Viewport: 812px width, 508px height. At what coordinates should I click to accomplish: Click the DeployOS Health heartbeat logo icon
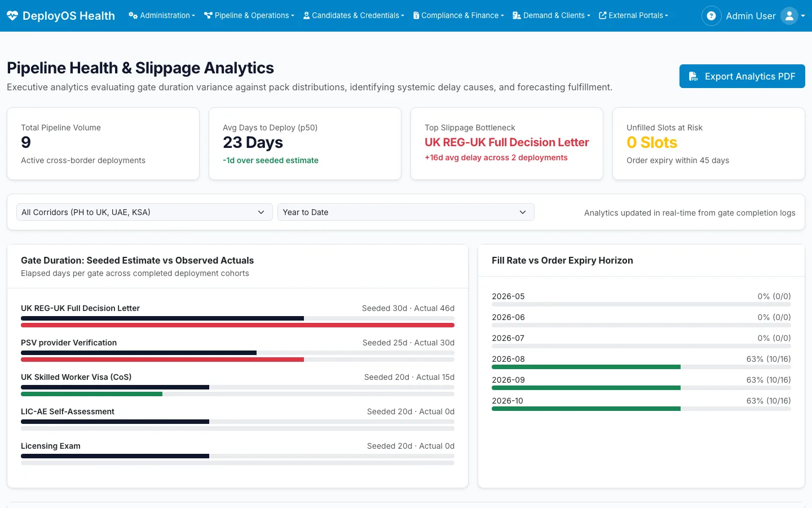[x=12, y=16]
